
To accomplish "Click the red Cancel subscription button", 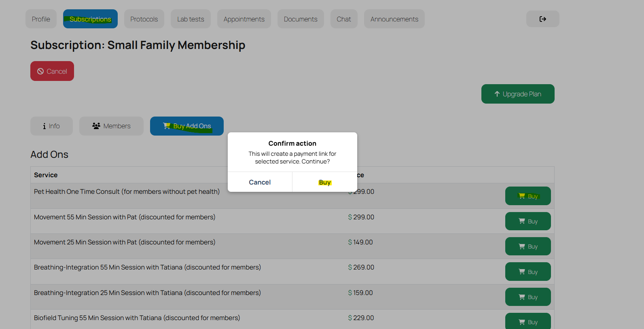I will [x=52, y=71].
